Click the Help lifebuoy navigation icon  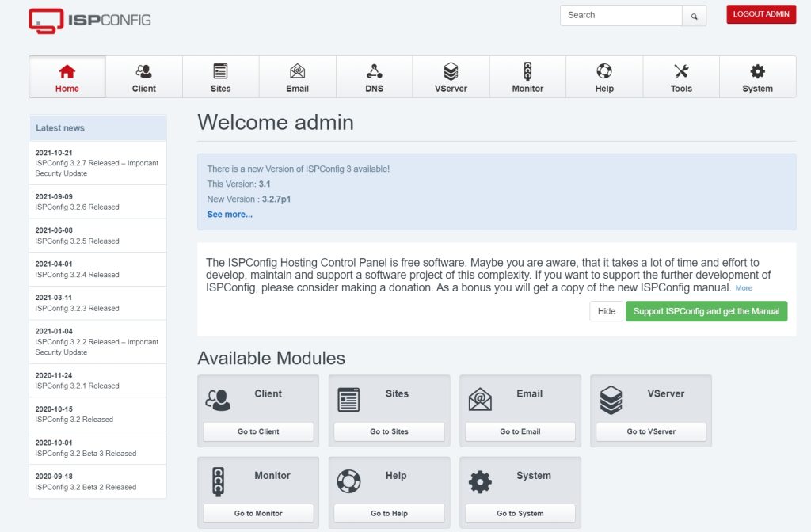pos(604,71)
